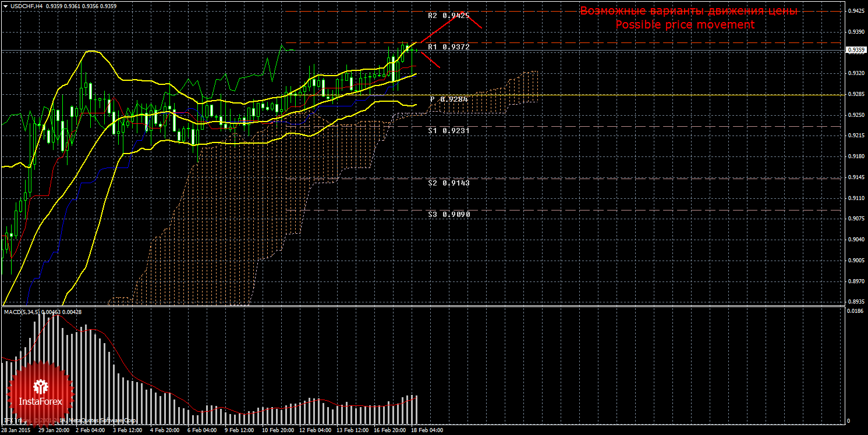Click the 0.9320 price axis value

point(856,73)
